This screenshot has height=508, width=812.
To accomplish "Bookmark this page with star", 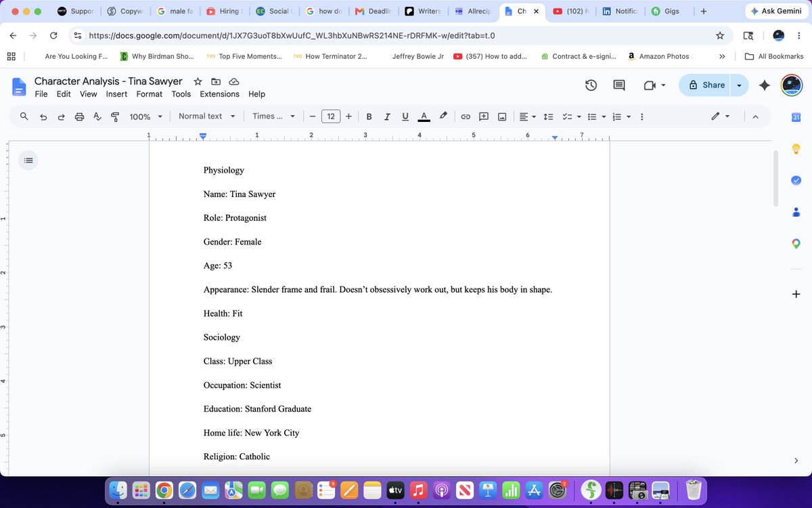I will [720, 35].
